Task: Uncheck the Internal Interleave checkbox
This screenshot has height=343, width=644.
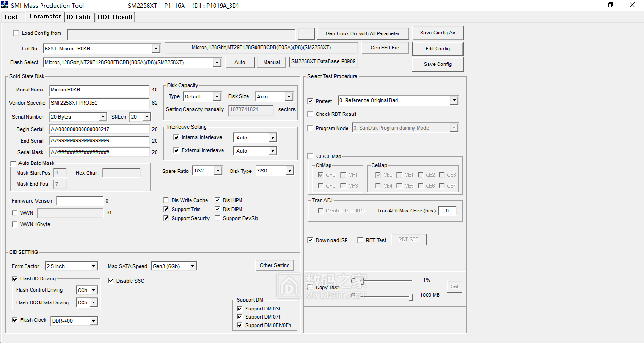Action: coord(176,138)
